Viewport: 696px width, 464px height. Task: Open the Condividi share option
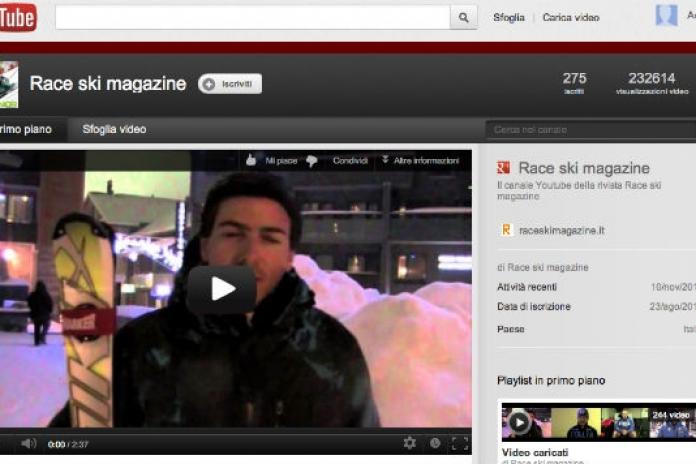point(350,161)
